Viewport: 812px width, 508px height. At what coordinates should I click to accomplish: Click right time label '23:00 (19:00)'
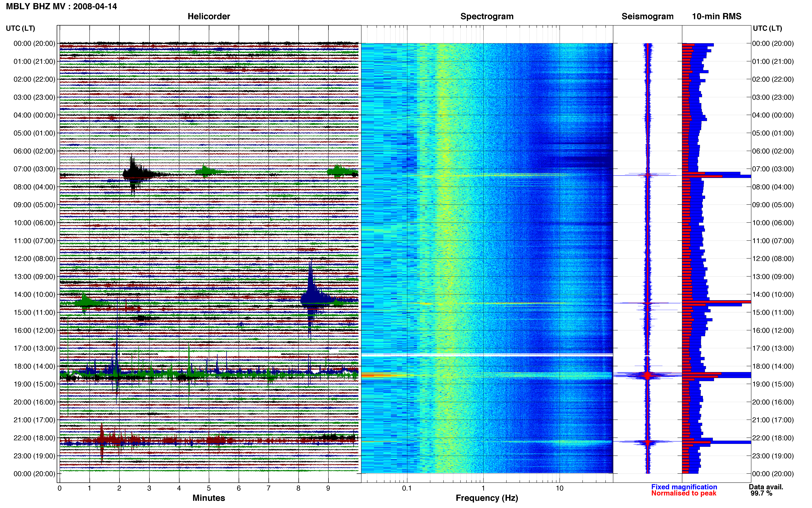click(x=773, y=456)
